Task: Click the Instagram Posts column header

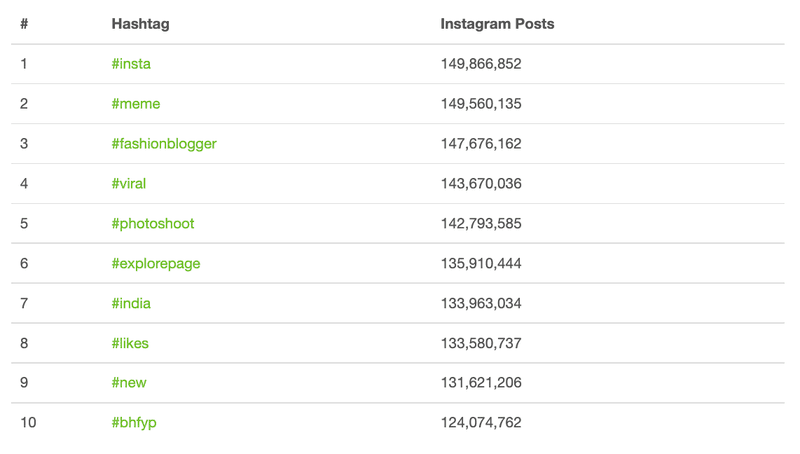Action: pos(497,24)
